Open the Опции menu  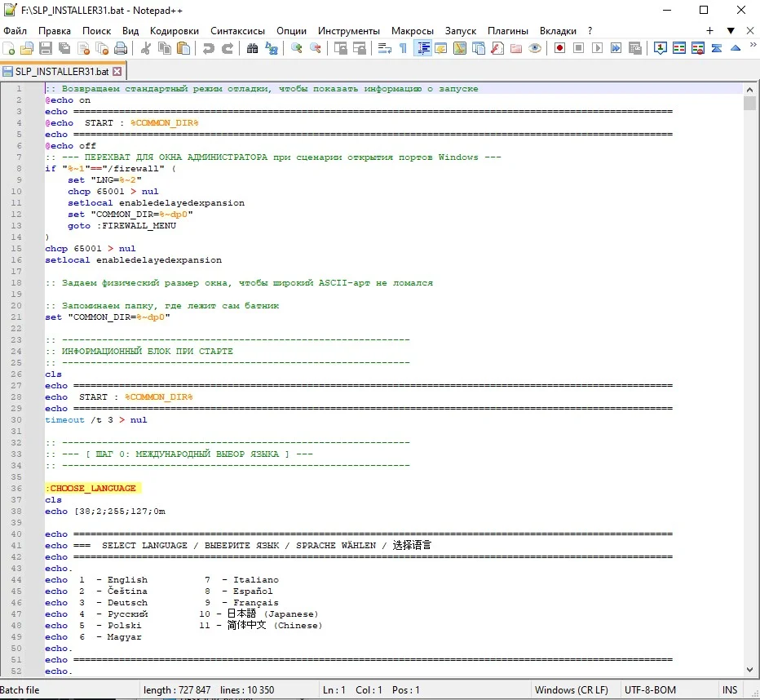(x=291, y=30)
